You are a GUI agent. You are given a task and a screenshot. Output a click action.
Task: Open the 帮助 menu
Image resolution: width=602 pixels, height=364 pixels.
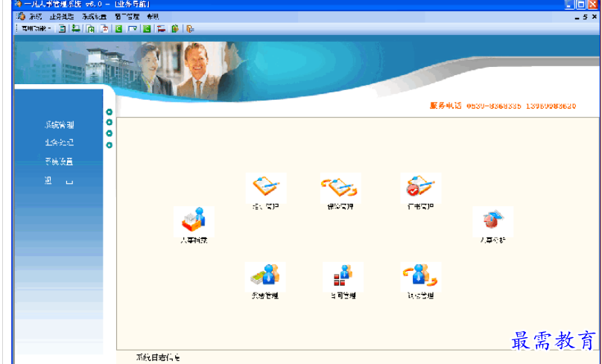coord(153,17)
